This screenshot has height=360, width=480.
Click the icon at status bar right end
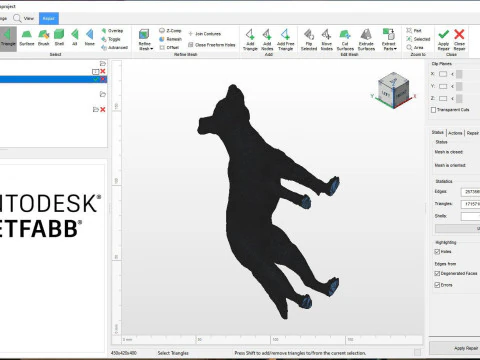(417, 352)
